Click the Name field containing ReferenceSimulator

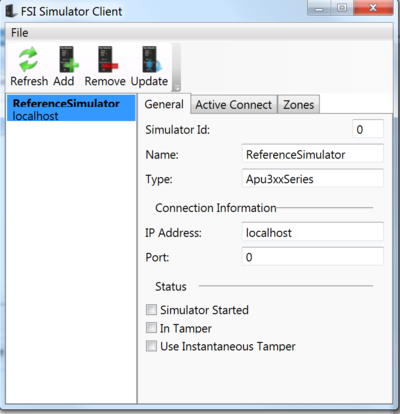[313, 154]
